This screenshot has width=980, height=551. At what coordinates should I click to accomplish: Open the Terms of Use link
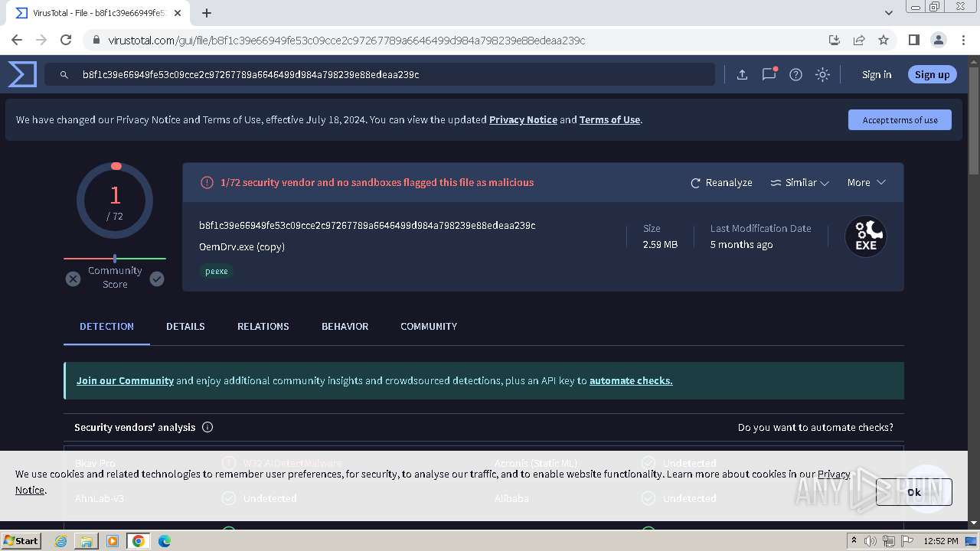[x=609, y=119]
